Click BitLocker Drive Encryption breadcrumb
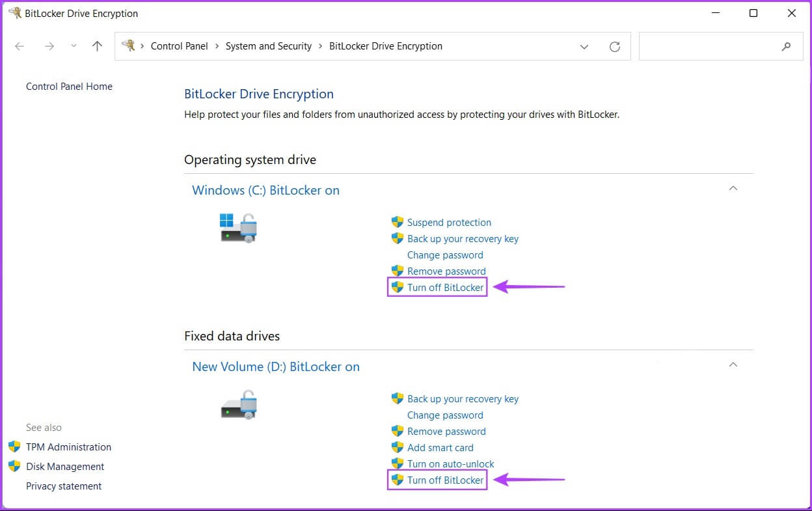The width and height of the screenshot is (812, 511). (x=386, y=46)
